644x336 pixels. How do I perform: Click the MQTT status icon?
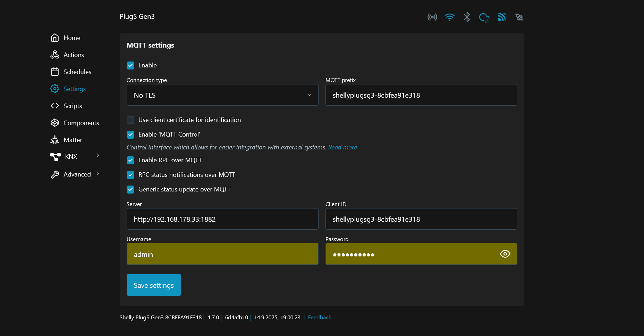502,17
